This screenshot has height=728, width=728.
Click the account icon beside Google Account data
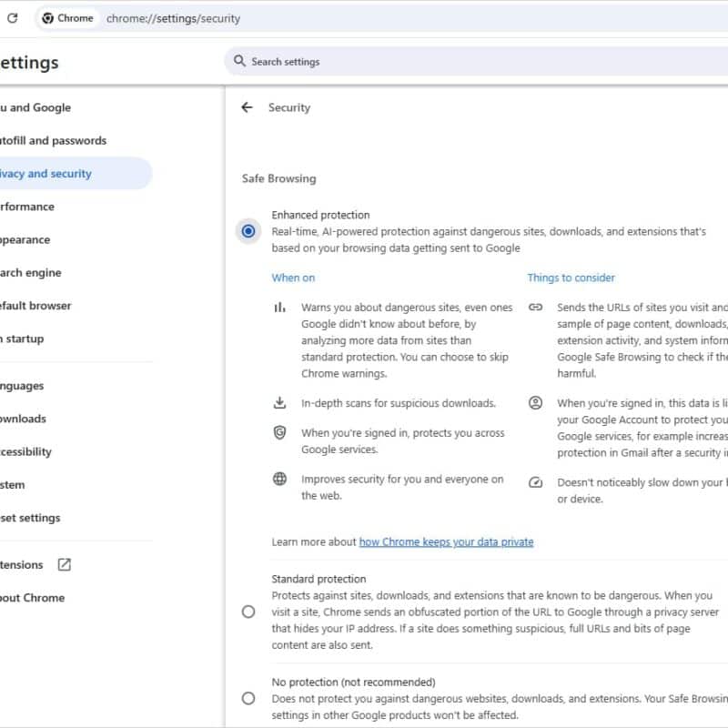click(x=535, y=402)
